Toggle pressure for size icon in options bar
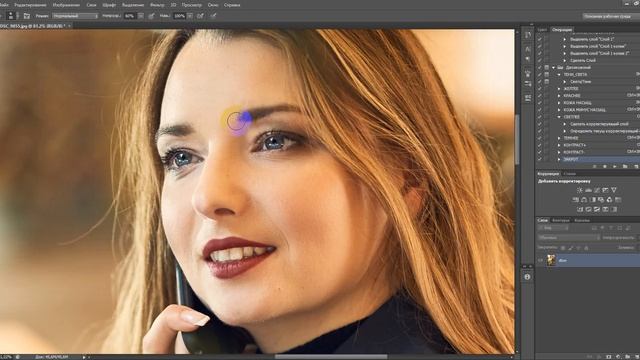640x360 pixels. (213, 16)
